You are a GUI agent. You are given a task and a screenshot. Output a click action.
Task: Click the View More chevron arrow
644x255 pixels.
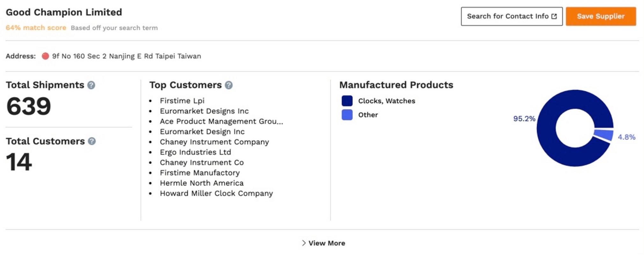[x=304, y=243]
